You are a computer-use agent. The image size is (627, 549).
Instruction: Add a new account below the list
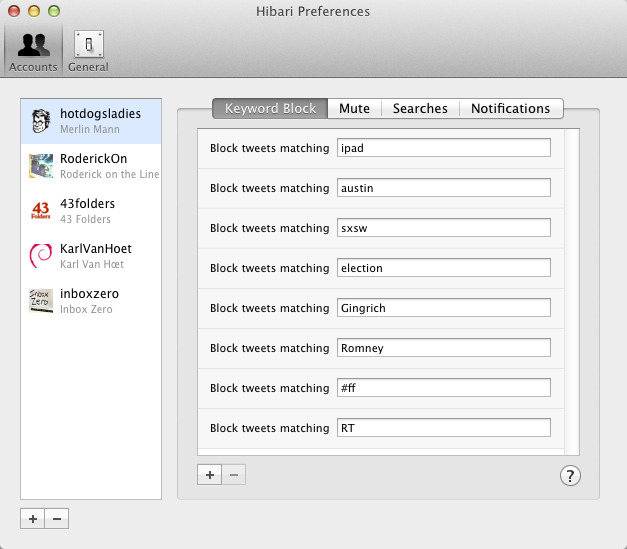pos(33,518)
